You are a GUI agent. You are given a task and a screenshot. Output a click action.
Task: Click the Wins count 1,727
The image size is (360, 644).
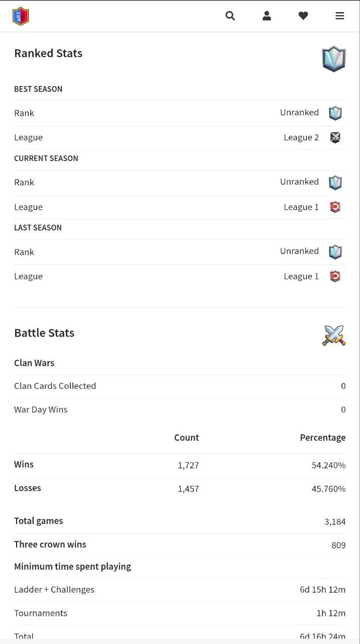[189, 465]
